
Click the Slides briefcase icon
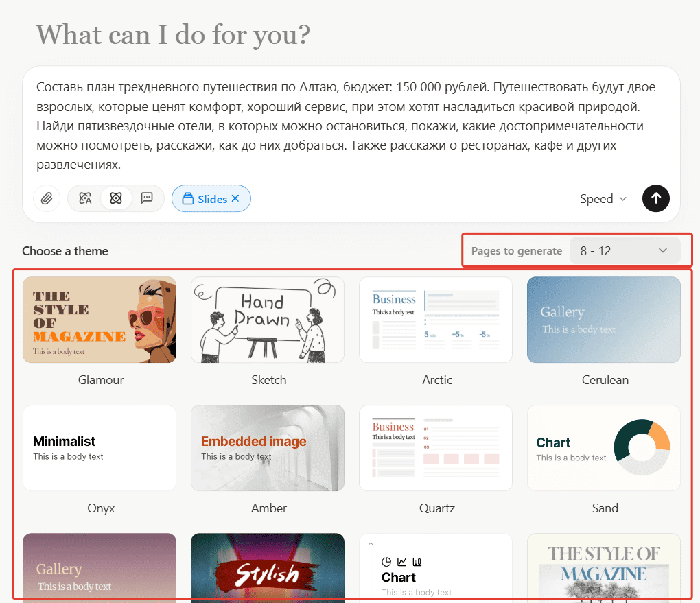pos(187,199)
